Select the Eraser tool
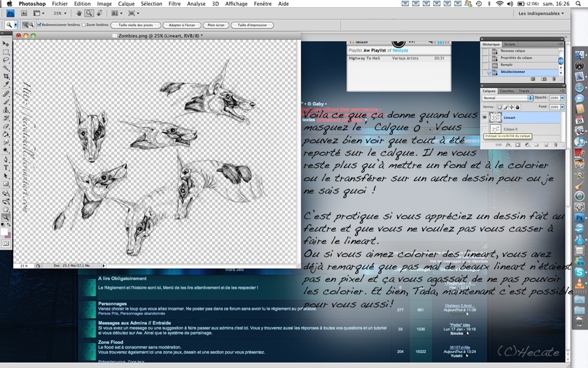This screenshot has width=588, height=368. [6, 126]
